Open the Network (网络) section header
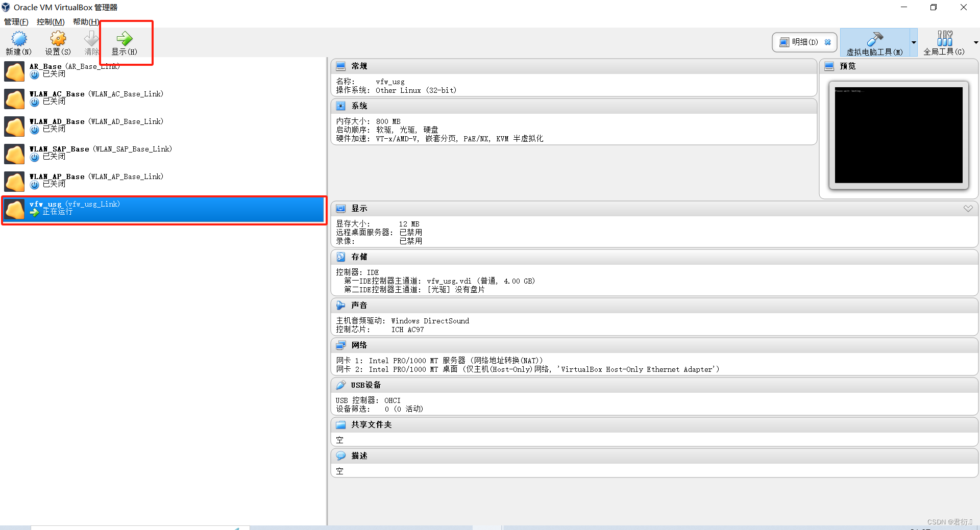This screenshot has height=530, width=980. tap(655, 345)
